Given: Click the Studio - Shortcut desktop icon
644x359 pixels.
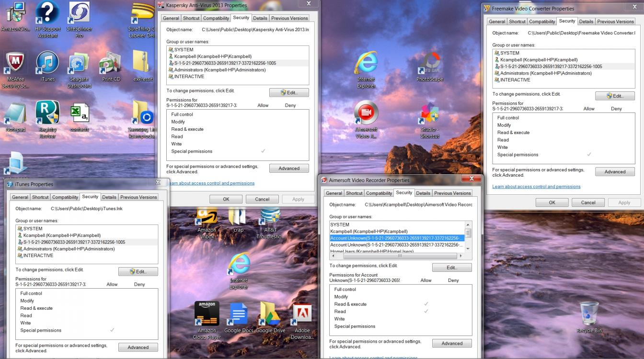Looking at the screenshot, I should pyautogui.click(x=430, y=120).
